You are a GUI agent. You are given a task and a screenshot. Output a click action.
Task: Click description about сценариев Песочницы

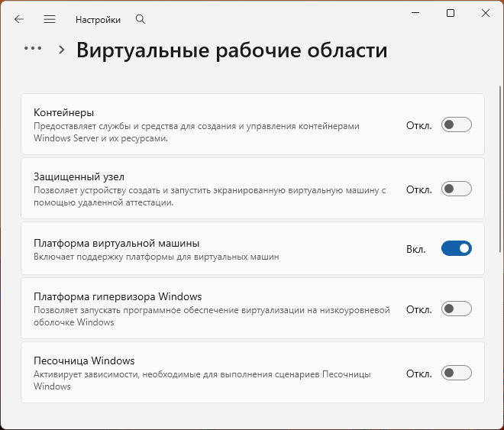[x=202, y=380]
